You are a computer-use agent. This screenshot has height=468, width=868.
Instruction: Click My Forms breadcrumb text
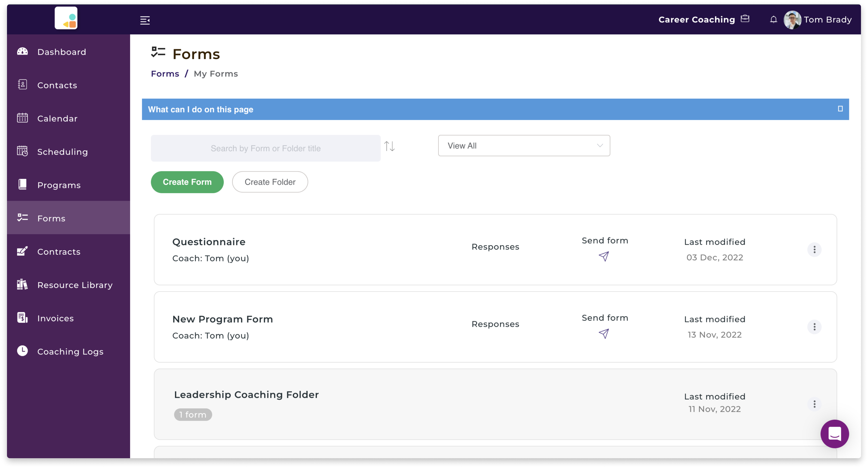click(x=216, y=74)
